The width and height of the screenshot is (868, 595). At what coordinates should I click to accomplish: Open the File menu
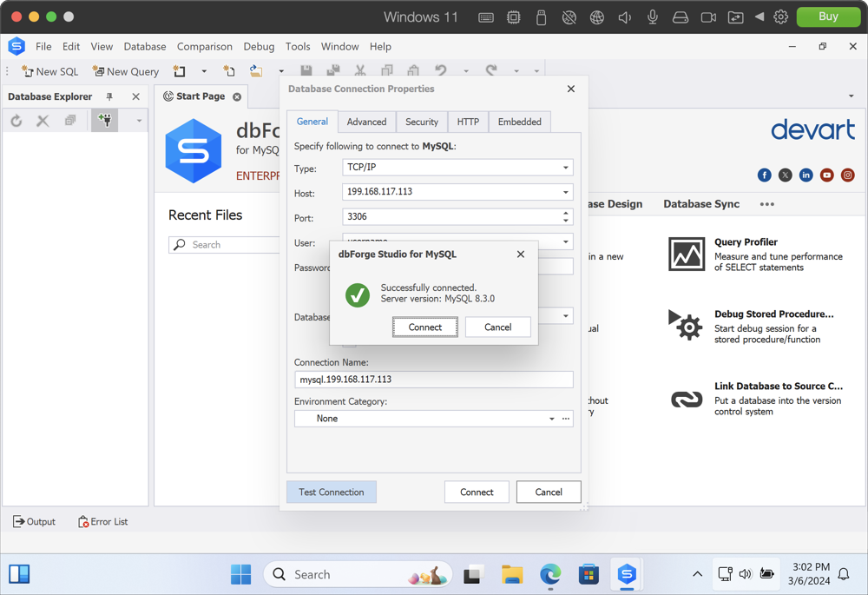[x=43, y=47]
